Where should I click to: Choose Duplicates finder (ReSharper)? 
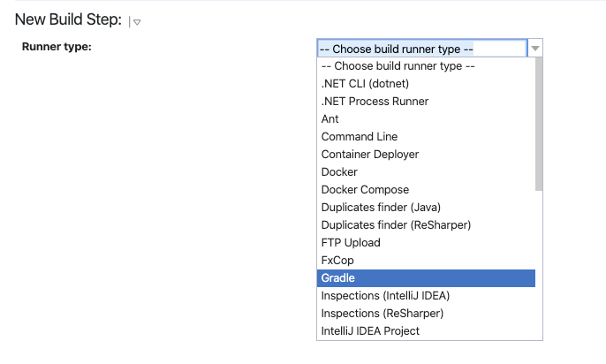396,225
